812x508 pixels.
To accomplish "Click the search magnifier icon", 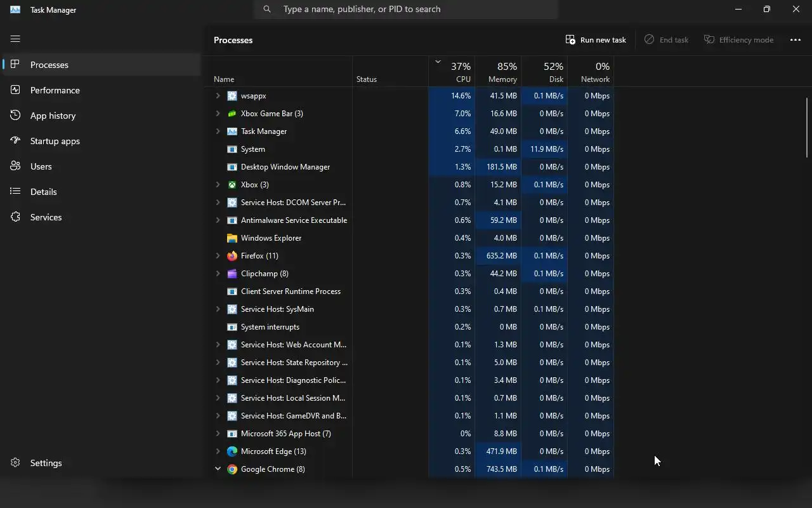I will click(x=267, y=9).
